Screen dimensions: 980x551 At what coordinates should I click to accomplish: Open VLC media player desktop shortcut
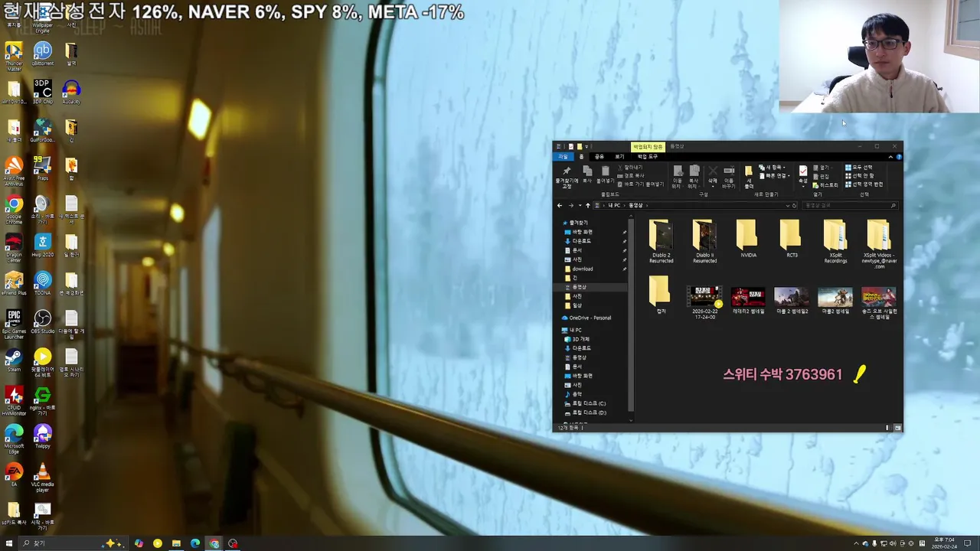point(42,478)
